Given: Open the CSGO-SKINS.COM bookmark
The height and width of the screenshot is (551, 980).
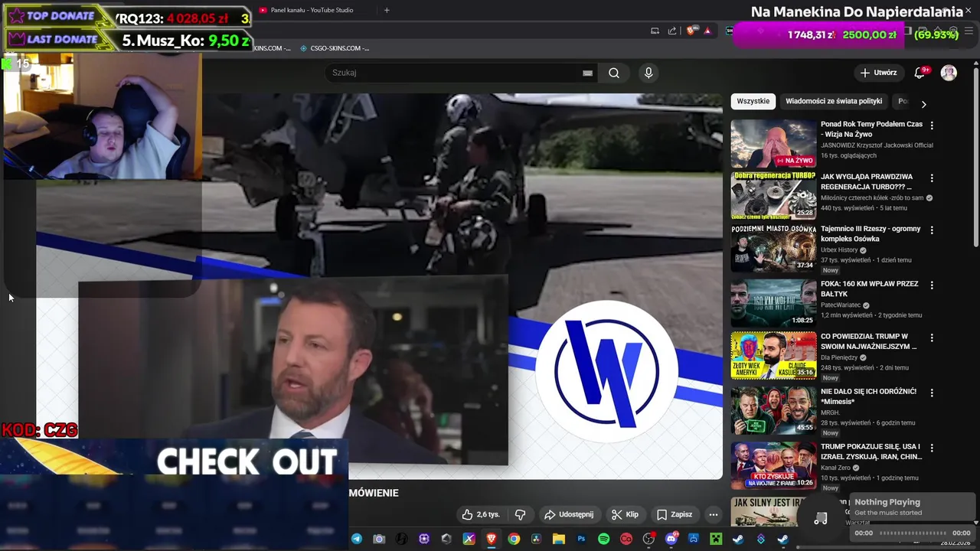Looking at the screenshot, I should pos(335,48).
